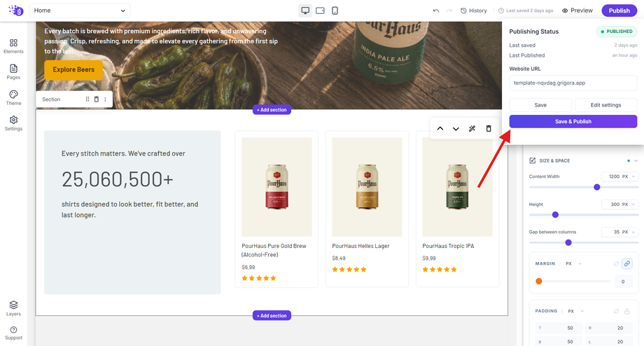This screenshot has height=346, width=644.
Task: Open the Elements panel
Action: [x=13, y=46]
